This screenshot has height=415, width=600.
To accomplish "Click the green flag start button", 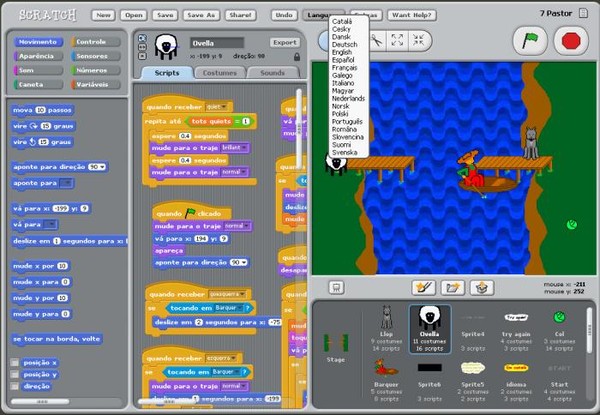I will pos(530,41).
